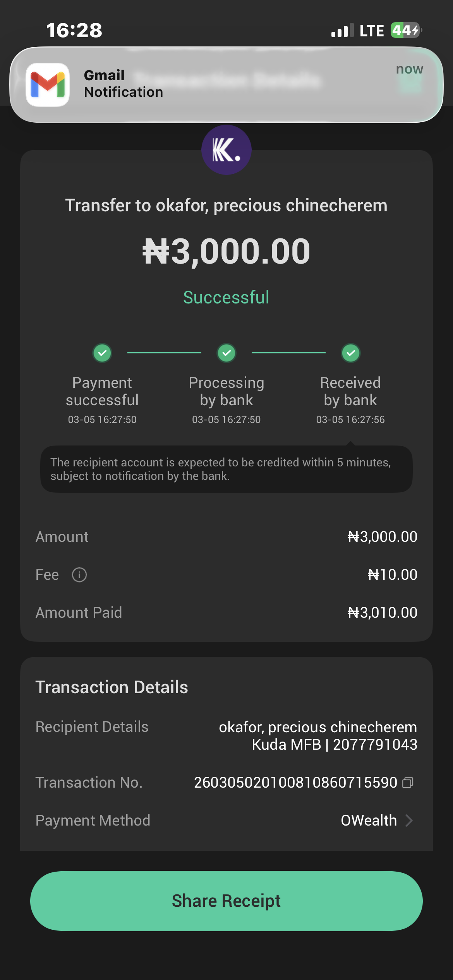Tap the battery indicator in status bar
Image resolution: width=453 pixels, height=980 pixels.
tap(405, 30)
